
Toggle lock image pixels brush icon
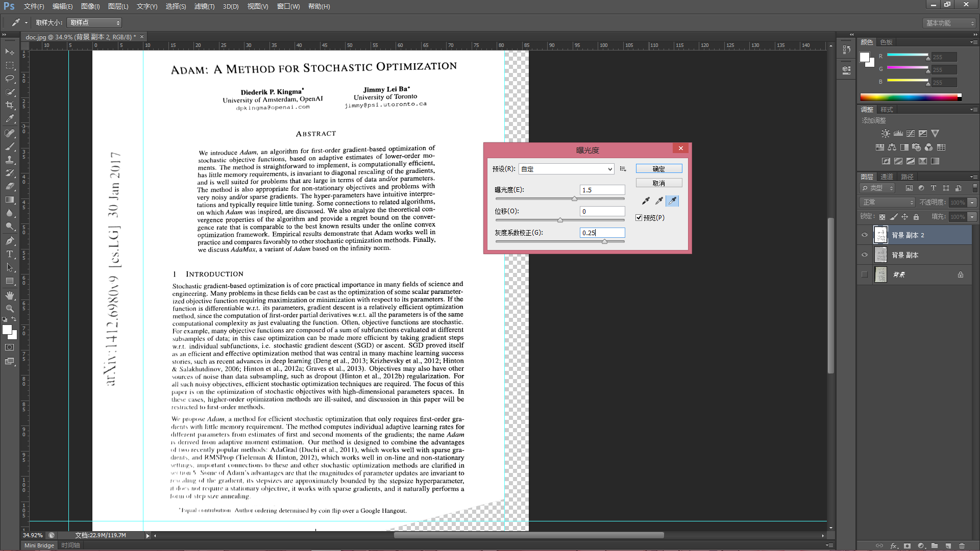pos(893,217)
